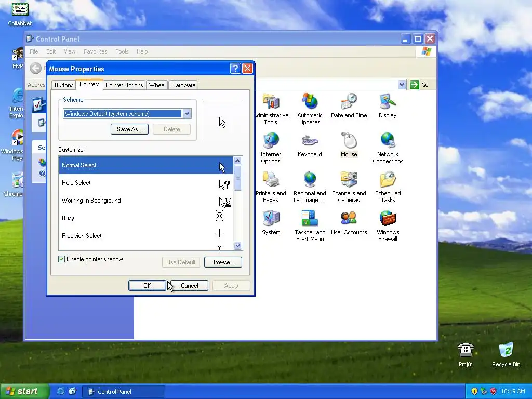Switch to the Hardware tab
This screenshot has height=399, width=532.
coord(183,85)
